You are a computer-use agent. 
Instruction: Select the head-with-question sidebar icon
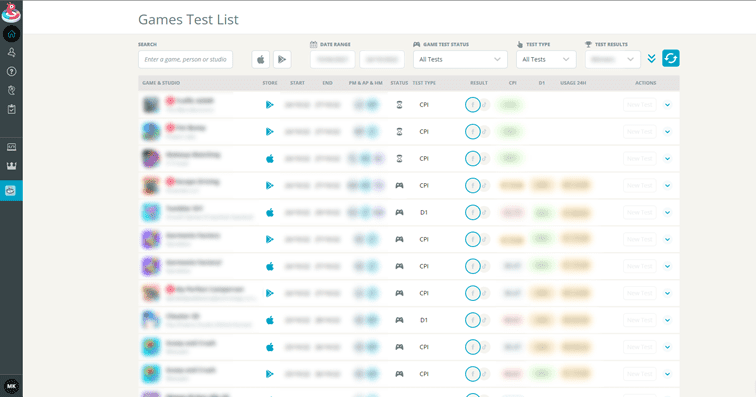point(11,90)
